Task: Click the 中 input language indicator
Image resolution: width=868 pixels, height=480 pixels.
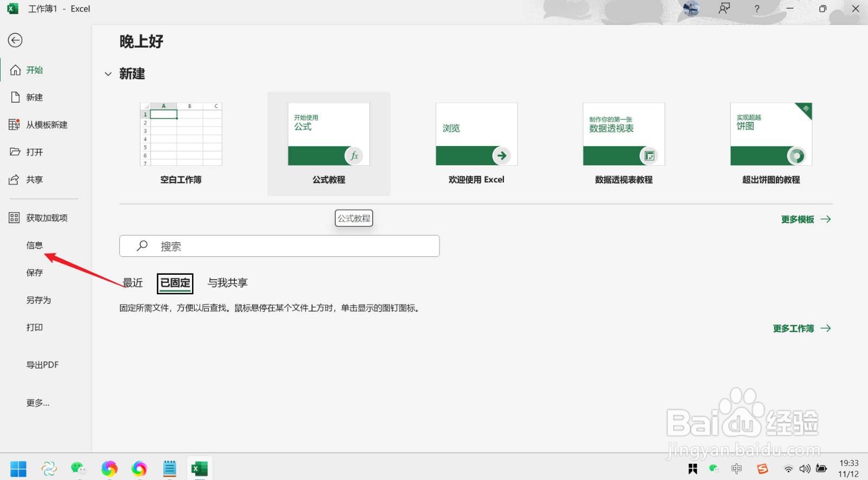Action: 736,469
